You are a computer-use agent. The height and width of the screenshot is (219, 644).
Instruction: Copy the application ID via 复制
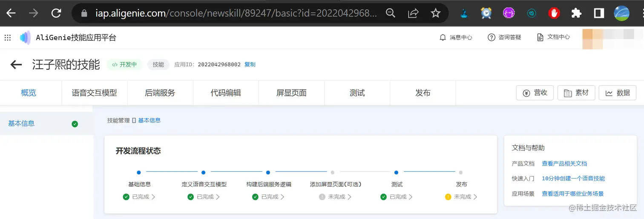250,65
